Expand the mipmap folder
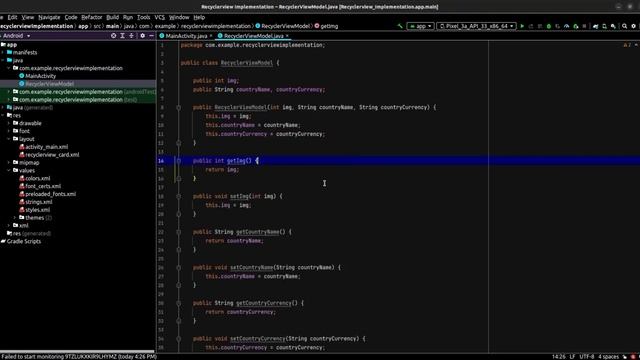 (9, 163)
